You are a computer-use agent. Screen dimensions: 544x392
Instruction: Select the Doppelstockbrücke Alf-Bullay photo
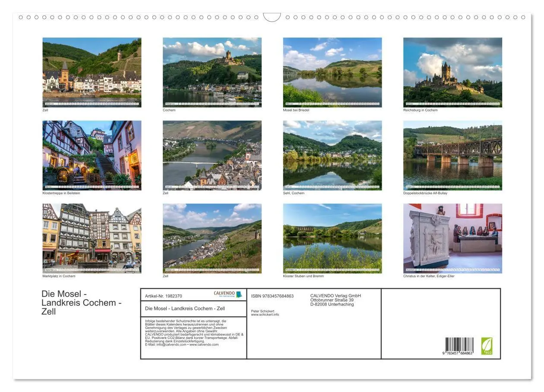pyautogui.click(x=452, y=155)
